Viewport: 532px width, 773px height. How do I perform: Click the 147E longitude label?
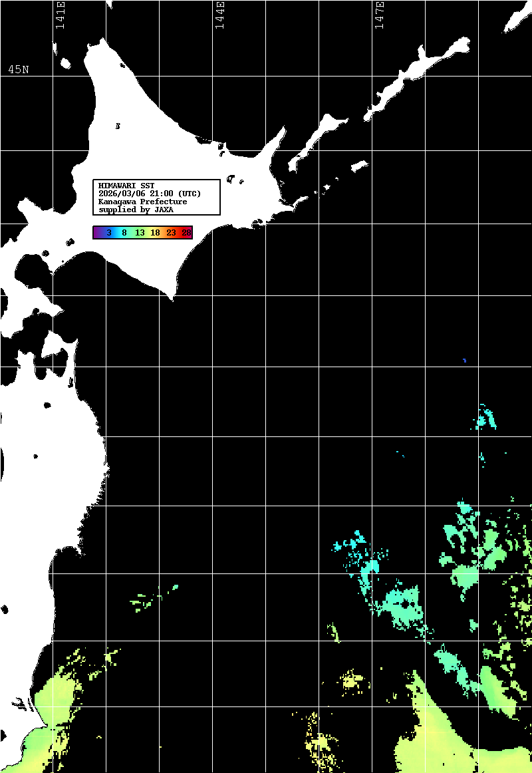coord(380,15)
